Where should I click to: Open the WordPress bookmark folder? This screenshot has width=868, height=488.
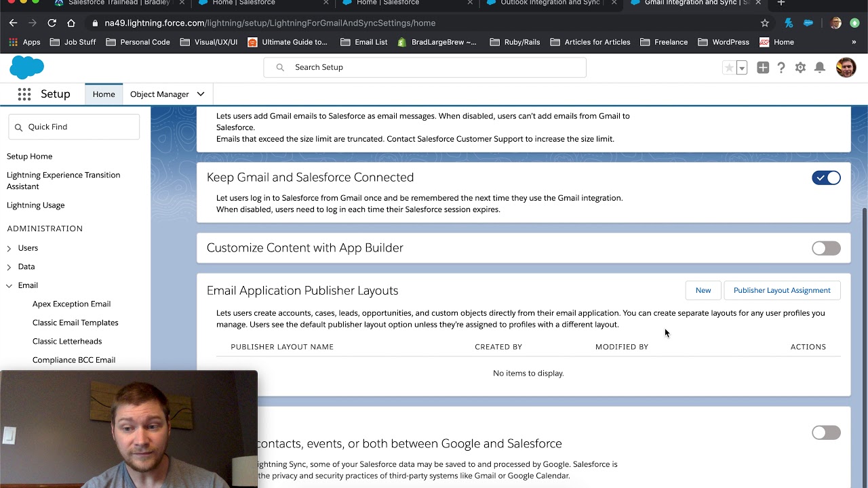coord(724,42)
